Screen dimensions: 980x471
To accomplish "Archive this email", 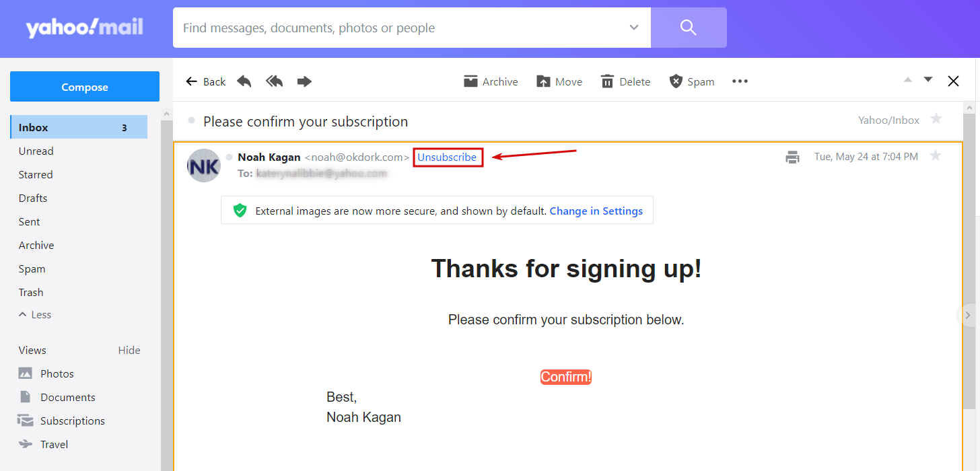I will (x=491, y=81).
